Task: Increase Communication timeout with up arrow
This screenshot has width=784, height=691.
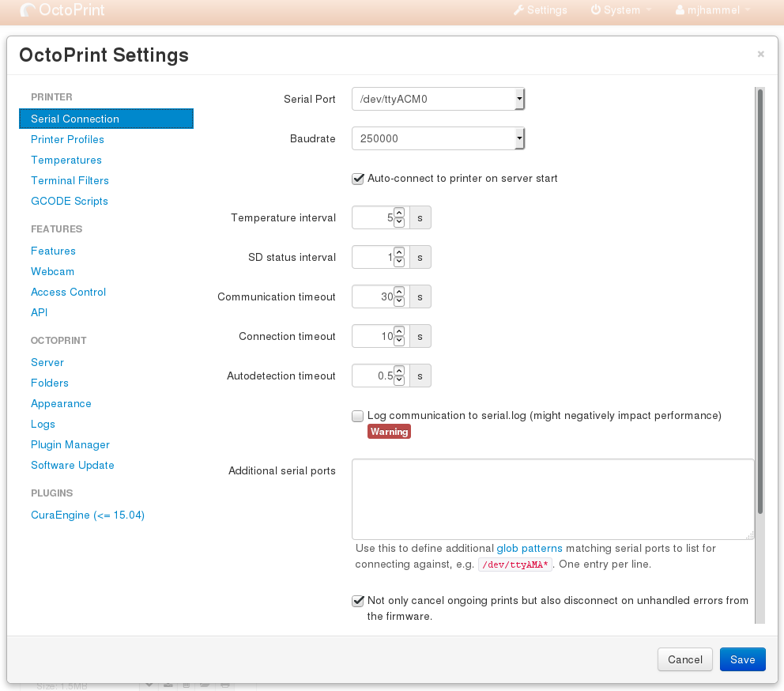Action: click(x=399, y=292)
